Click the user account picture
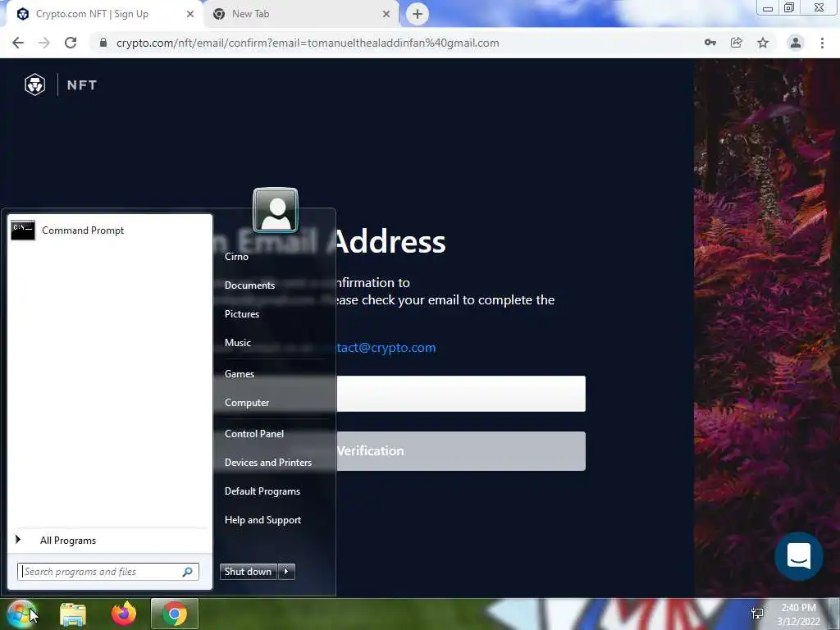The width and height of the screenshot is (840, 630). pyautogui.click(x=276, y=211)
